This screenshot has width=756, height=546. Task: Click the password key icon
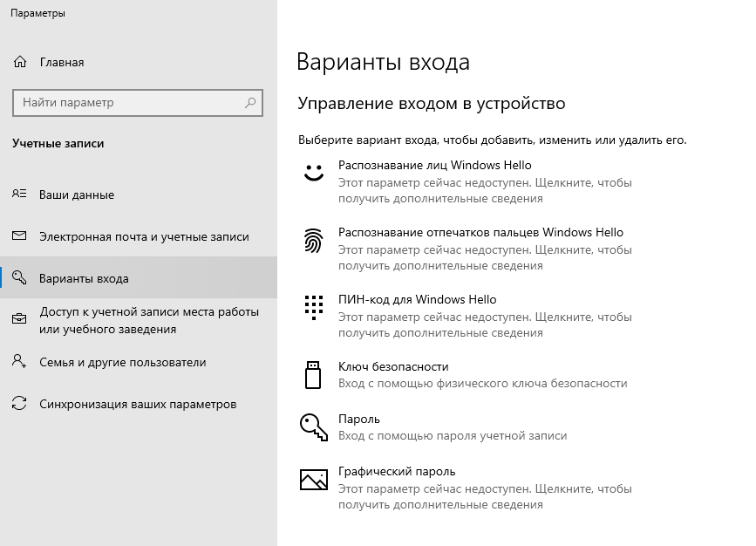click(x=314, y=427)
